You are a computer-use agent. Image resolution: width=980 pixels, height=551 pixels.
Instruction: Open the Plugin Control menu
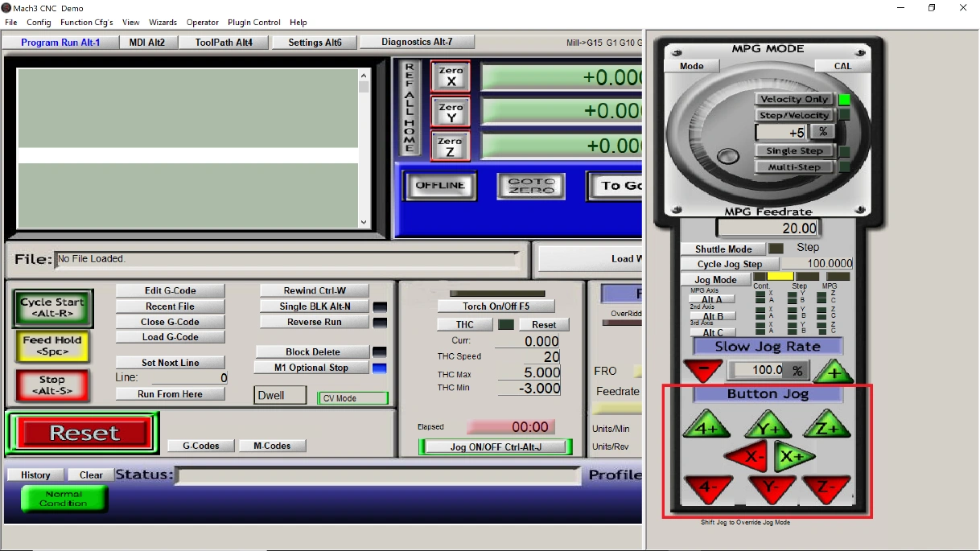point(254,23)
